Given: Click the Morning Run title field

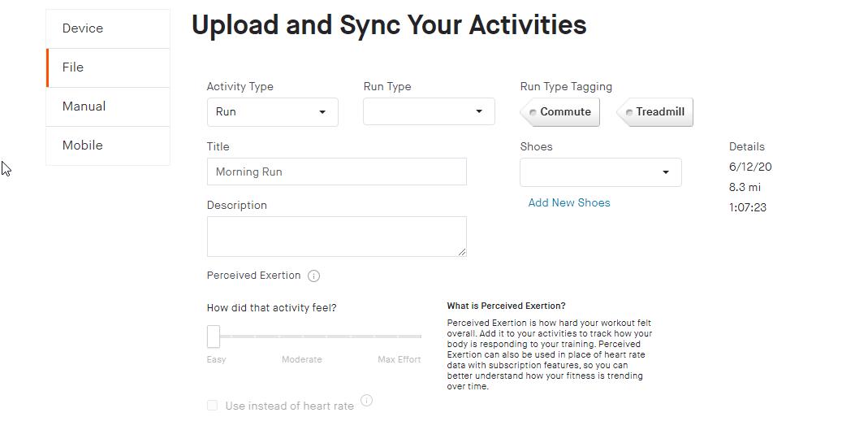Looking at the screenshot, I should (x=337, y=172).
